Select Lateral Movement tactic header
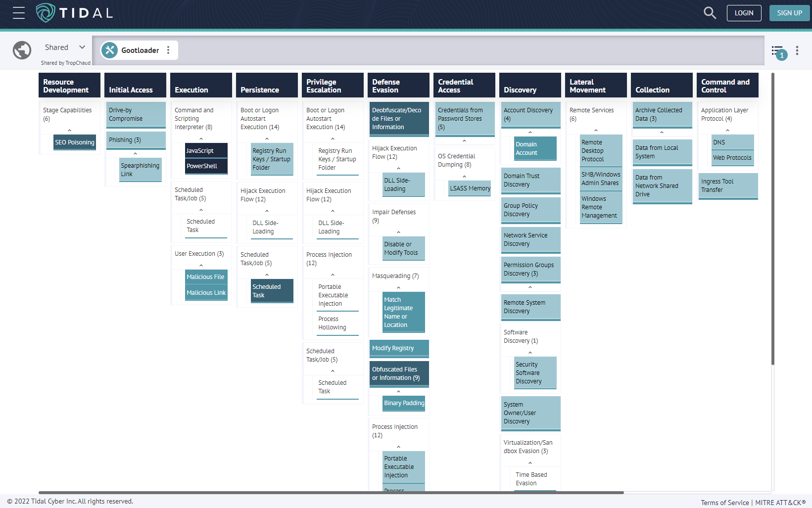 [x=596, y=85]
